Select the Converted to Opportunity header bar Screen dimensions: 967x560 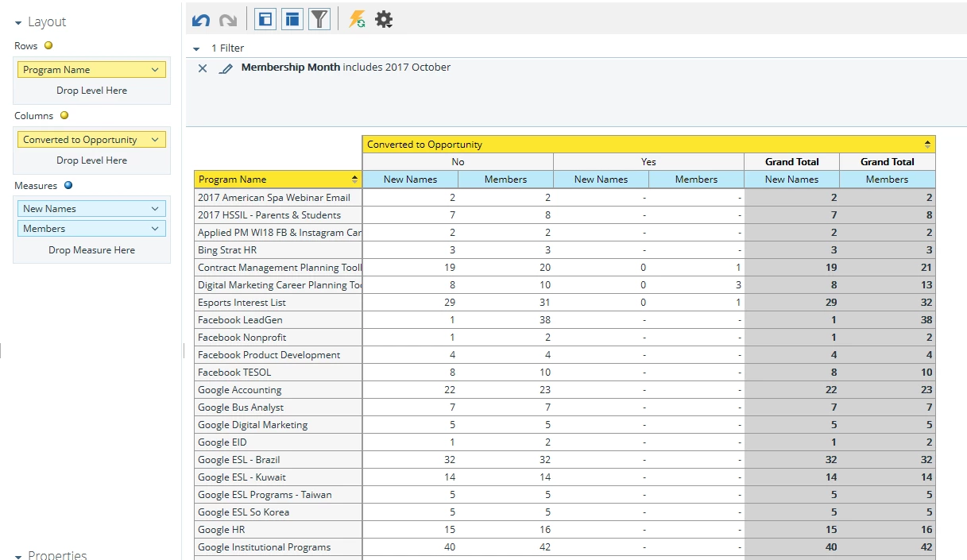click(x=648, y=145)
